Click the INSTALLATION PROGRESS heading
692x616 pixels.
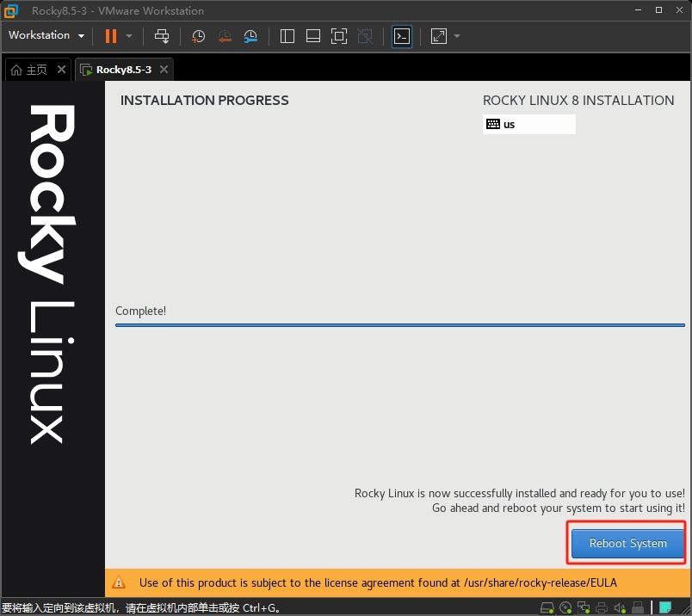pos(204,101)
